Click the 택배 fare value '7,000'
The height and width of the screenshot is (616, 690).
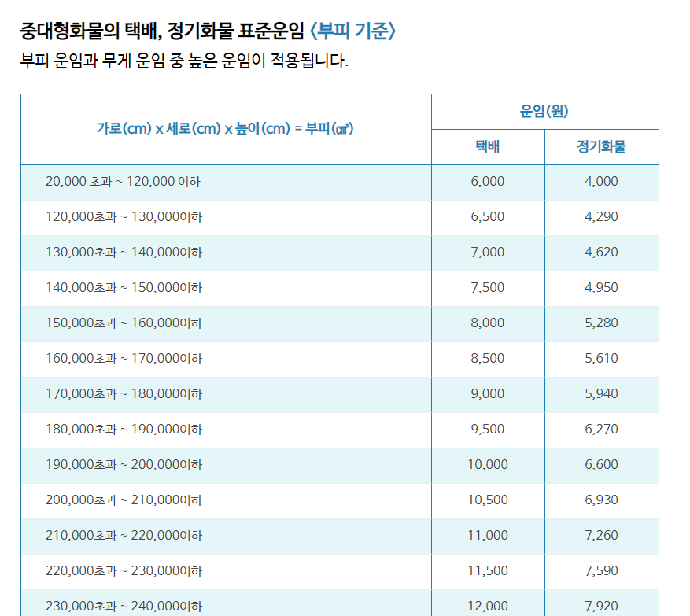(488, 252)
